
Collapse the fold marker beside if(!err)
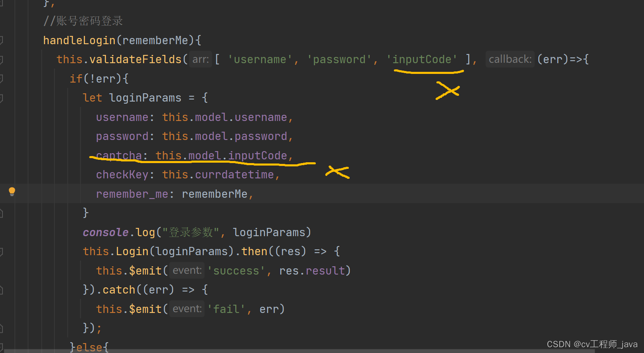tap(1, 78)
